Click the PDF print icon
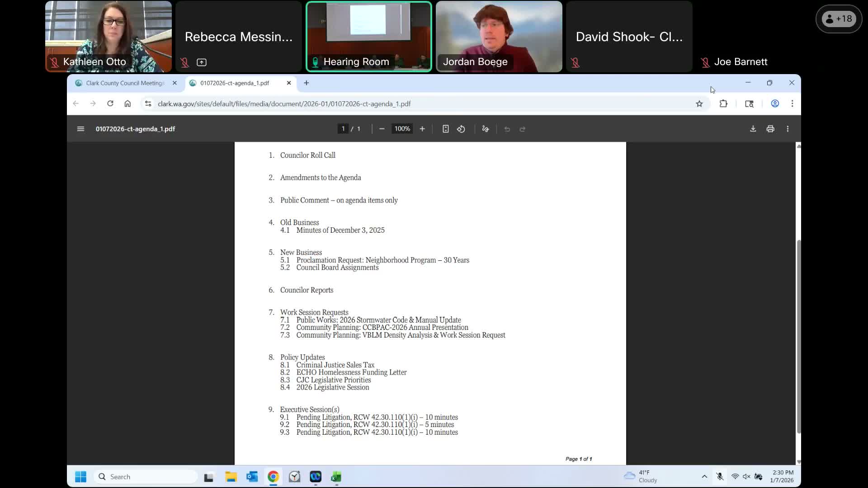 click(770, 129)
